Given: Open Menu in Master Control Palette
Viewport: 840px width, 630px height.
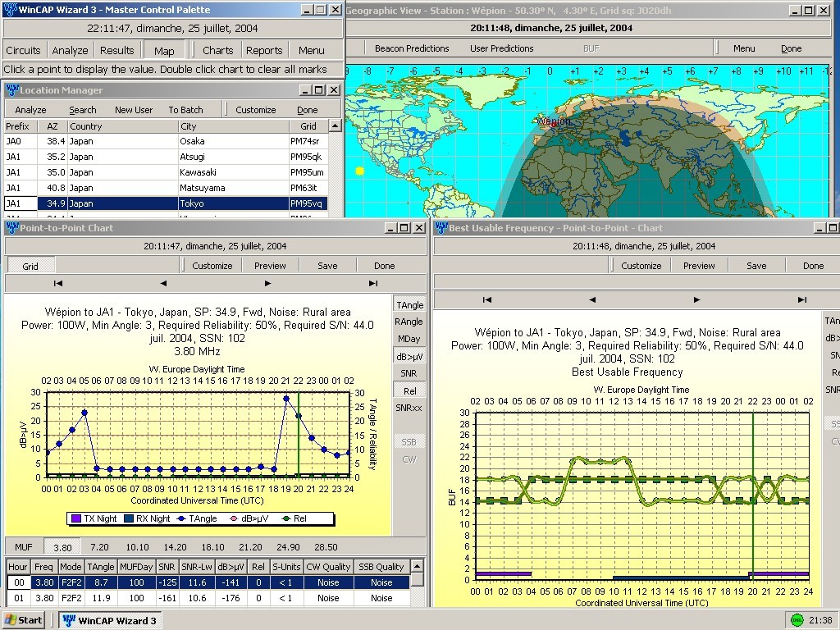Looking at the screenshot, I should coord(311,50).
